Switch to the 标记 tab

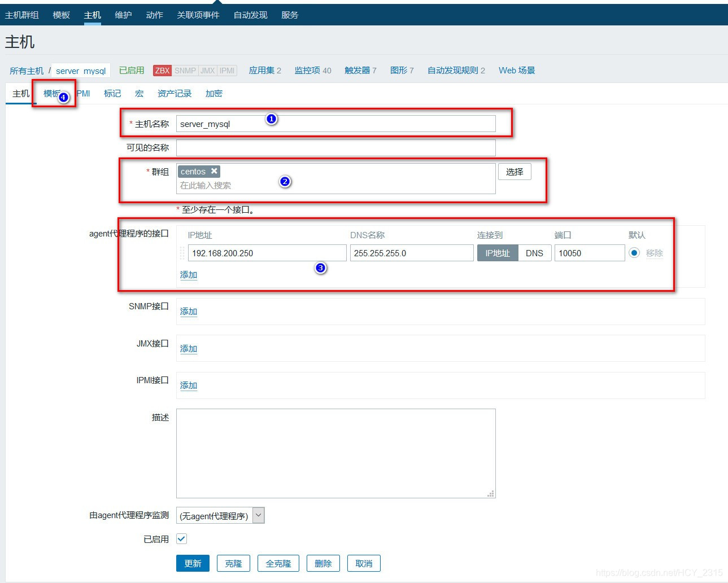(112, 93)
